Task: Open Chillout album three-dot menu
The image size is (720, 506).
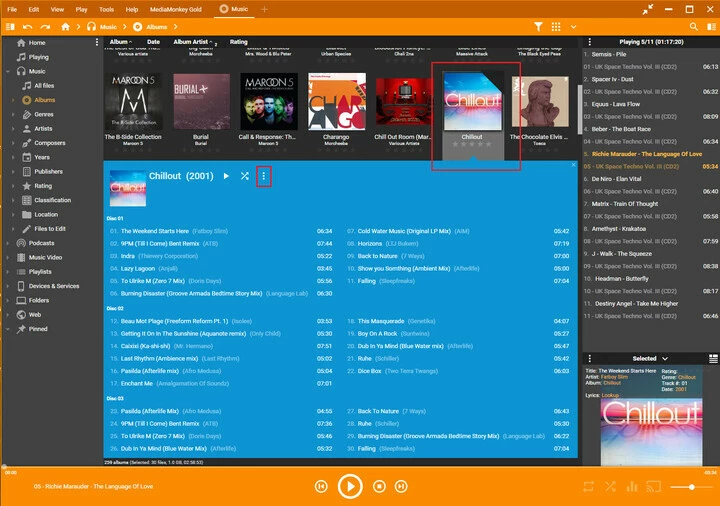Action: coord(264,176)
